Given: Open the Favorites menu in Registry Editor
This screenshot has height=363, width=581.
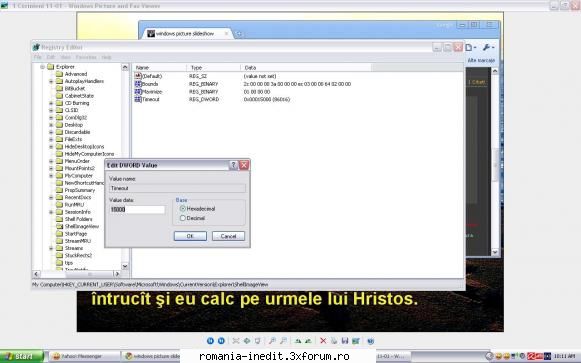Looking at the screenshot, I should [86, 57].
